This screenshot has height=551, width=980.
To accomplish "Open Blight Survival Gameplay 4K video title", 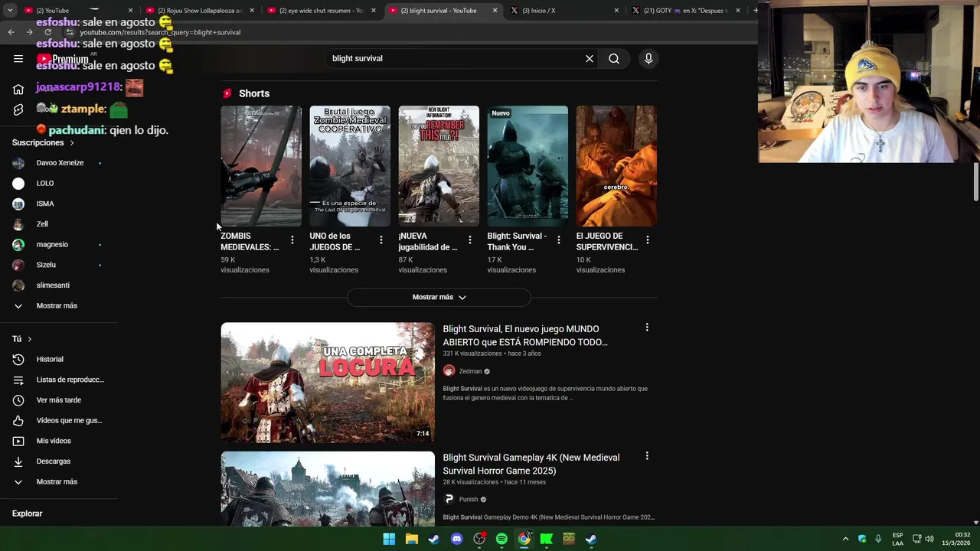I will coord(531,464).
